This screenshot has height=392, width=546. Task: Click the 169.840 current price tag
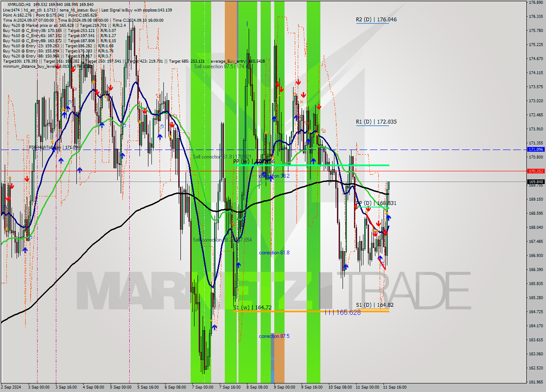coord(536,182)
